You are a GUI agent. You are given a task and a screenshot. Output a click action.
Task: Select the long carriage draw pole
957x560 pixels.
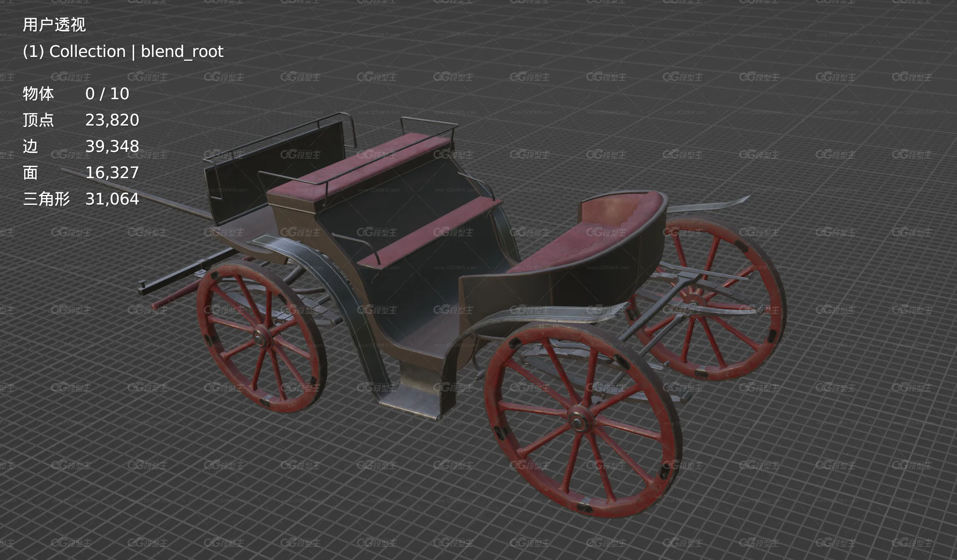pyautogui.click(x=138, y=194)
